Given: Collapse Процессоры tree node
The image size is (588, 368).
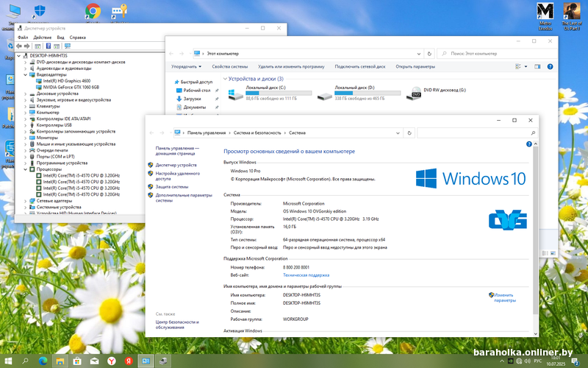Looking at the screenshot, I should [26, 169].
